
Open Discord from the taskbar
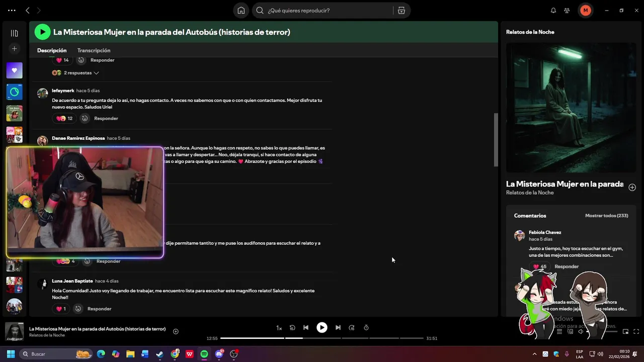tap(219, 354)
